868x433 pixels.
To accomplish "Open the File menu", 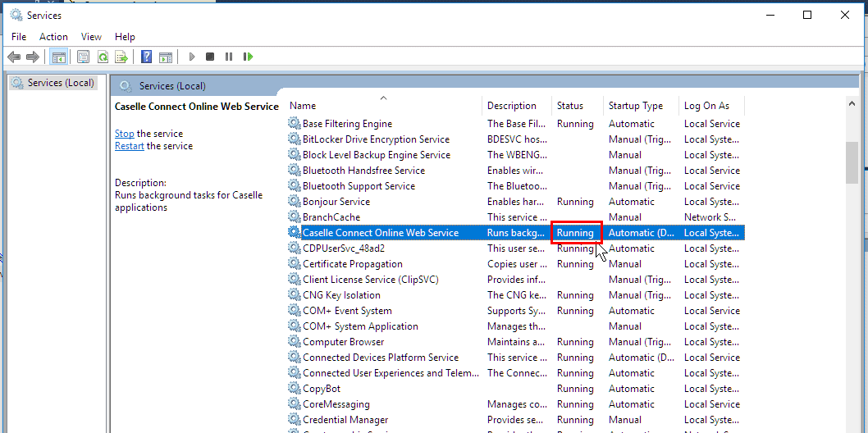I will (19, 37).
